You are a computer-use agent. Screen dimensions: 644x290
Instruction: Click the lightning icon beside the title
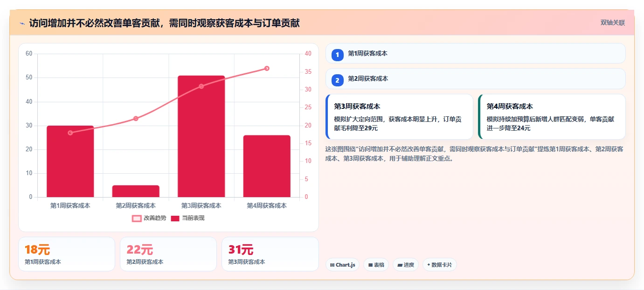coord(22,23)
